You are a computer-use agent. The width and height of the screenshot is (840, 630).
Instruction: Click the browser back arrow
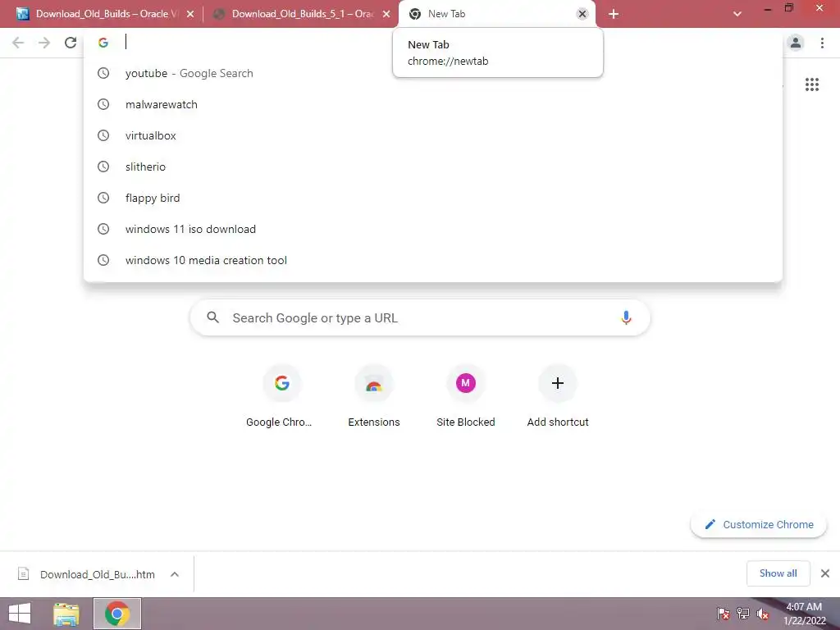point(18,43)
